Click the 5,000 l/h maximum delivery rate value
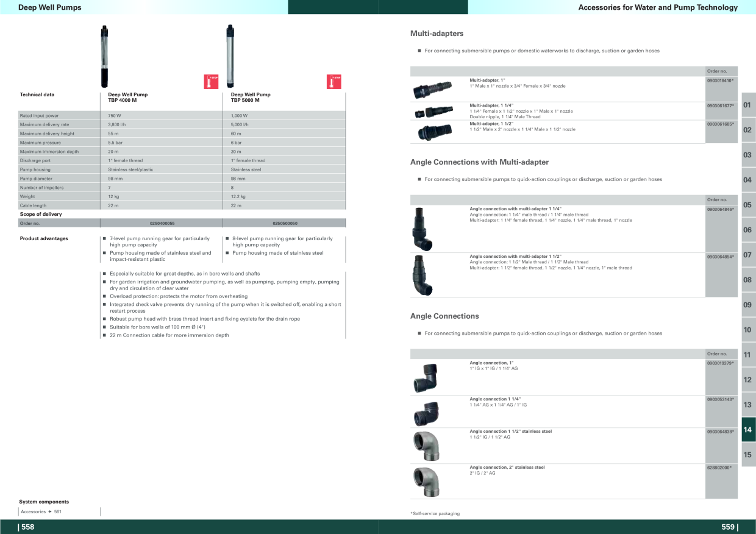The height and width of the screenshot is (534, 756). (241, 124)
